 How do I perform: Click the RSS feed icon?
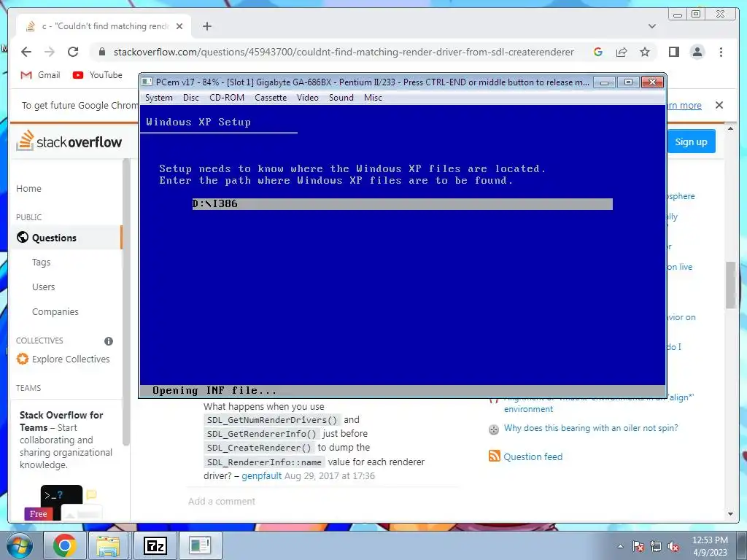[495, 456]
